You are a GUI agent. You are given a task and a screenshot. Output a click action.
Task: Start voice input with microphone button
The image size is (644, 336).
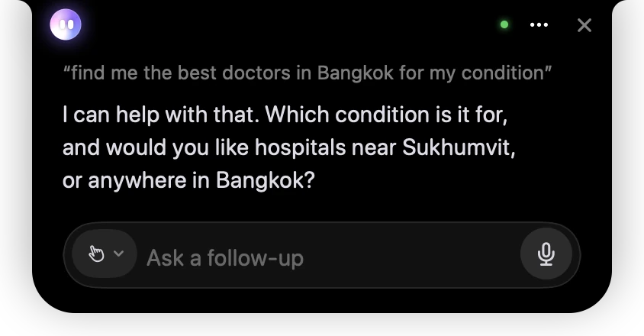[546, 254]
